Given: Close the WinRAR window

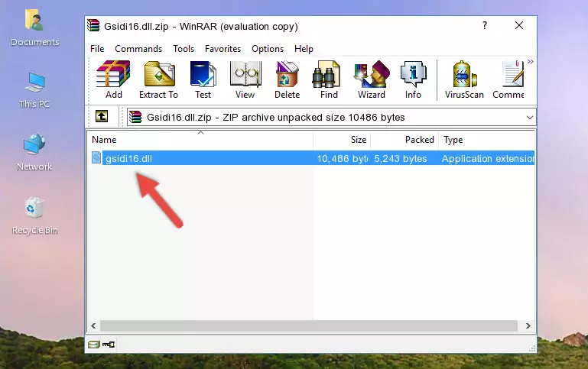Looking at the screenshot, I should point(519,25).
